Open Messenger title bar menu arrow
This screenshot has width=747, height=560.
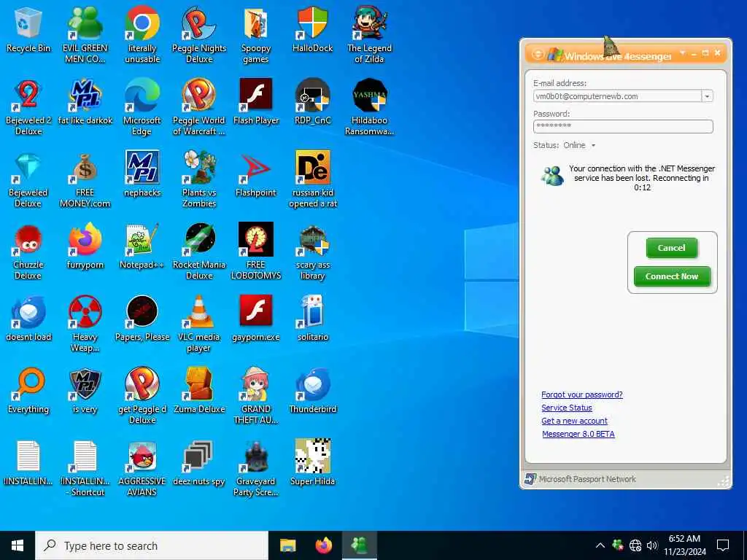tap(682, 52)
